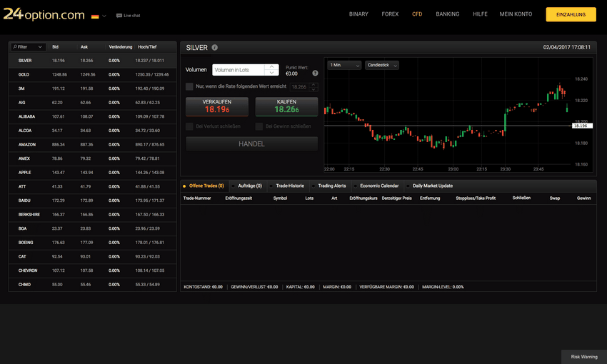Viewport: 607px width, 364px height.
Task: Select the BOEING asset row
Action: (93, 243)
